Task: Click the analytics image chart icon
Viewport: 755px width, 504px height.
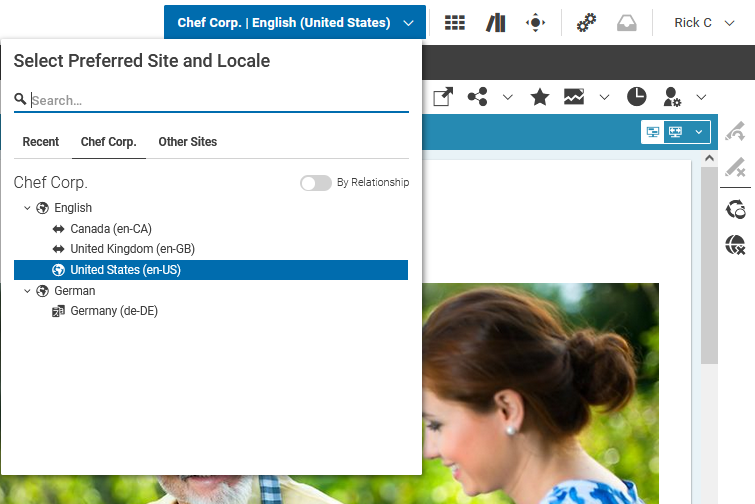Action: point(574,97)
